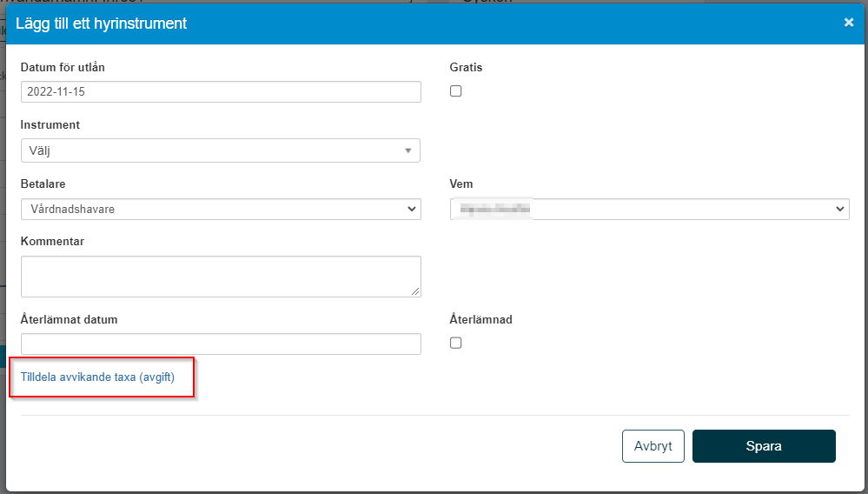This screenshot has width=868, height=494.
Task: Open the Instrument Välj dropdown
Action: [x=221, y=150]
